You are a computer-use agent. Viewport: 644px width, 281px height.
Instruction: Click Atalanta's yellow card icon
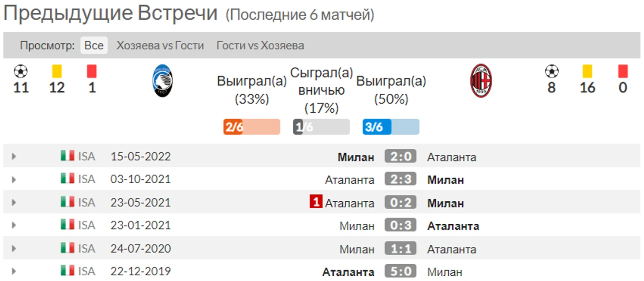pos(56,71)
